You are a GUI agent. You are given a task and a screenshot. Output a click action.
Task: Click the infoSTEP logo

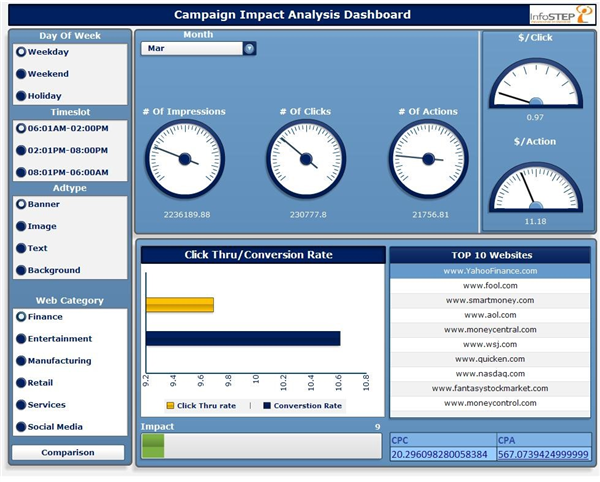(x=560, y=15)
